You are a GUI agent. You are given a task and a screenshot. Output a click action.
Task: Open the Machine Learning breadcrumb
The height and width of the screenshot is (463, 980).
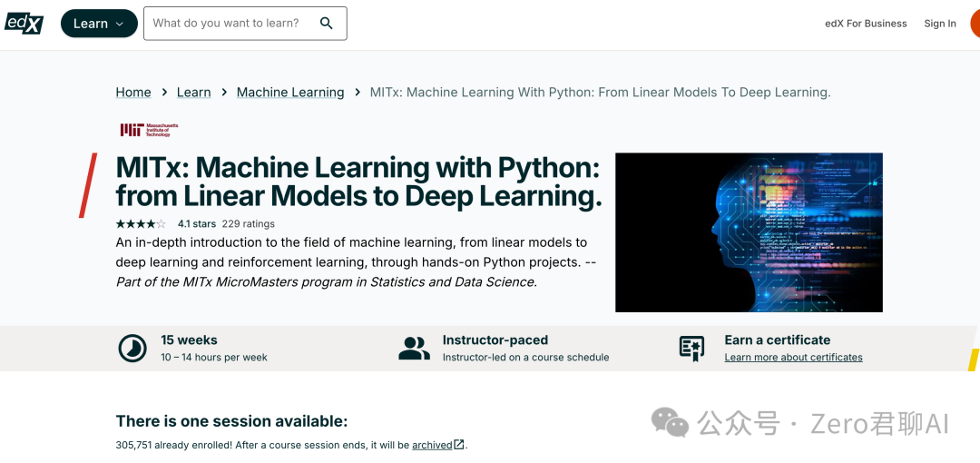pos(290,93)
